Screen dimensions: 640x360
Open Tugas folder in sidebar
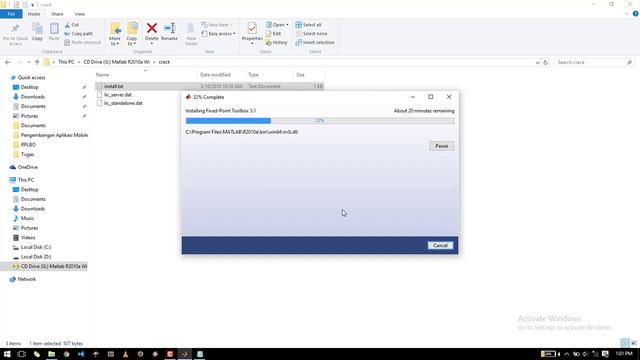(27, 154)
